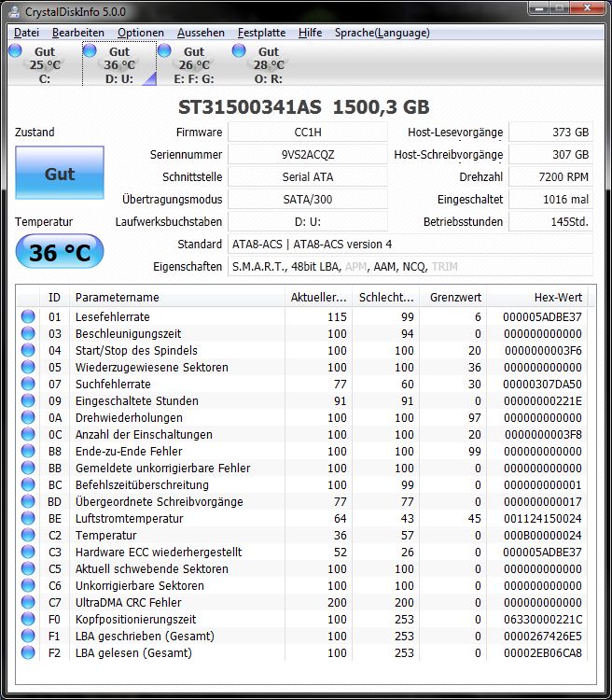Click the Schlecht column header
The height and width of the screenshot is (700, 612).
385,298
